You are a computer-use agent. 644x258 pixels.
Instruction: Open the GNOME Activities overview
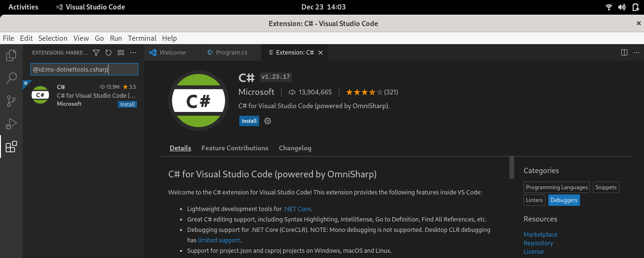point(23,7)
